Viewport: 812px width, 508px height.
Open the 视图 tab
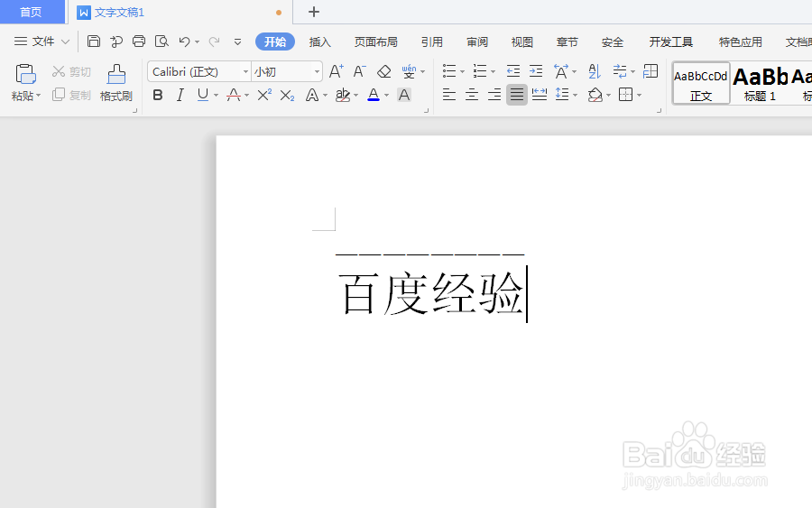point(522,42)
